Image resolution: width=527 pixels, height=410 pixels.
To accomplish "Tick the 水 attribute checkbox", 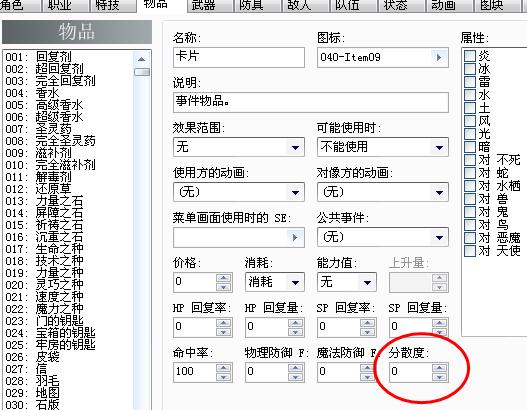I will (470, 95).
